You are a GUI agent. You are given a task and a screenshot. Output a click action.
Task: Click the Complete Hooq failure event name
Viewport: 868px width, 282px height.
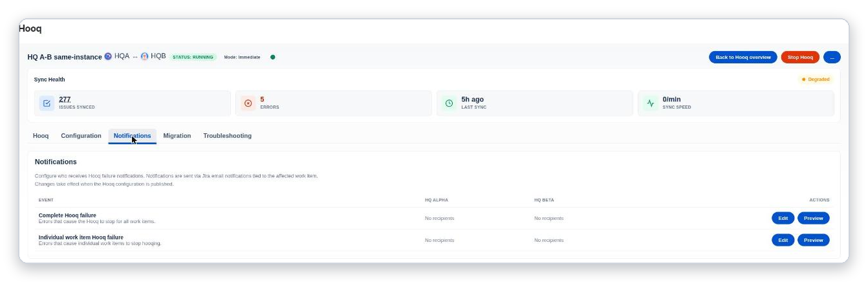point(67,215)
